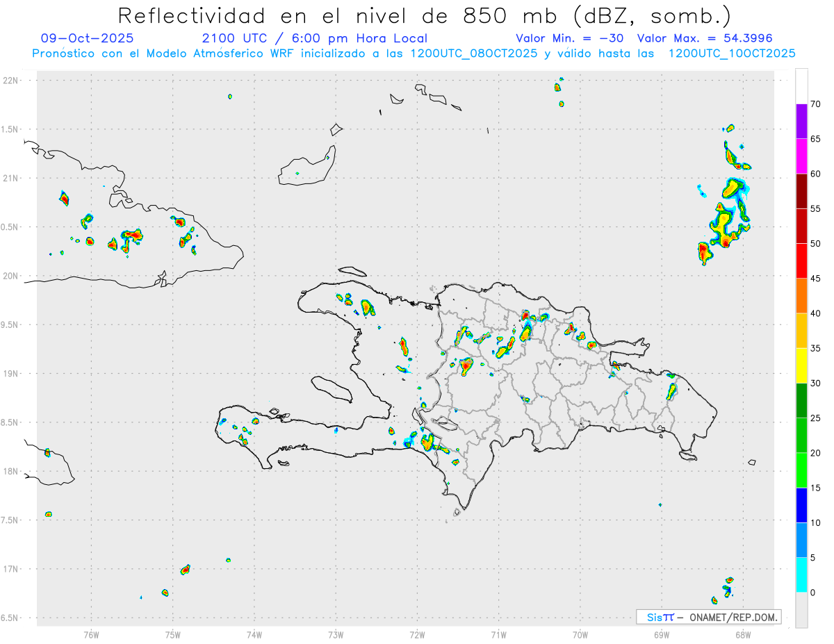This screenshot has height=644, width=834.
Task: Click the colorbar value label '30'
Action: tap(815, 383)
